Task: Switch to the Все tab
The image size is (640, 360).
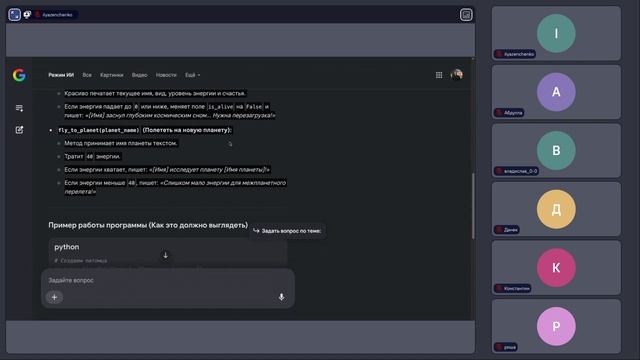Action: (87, 75)
